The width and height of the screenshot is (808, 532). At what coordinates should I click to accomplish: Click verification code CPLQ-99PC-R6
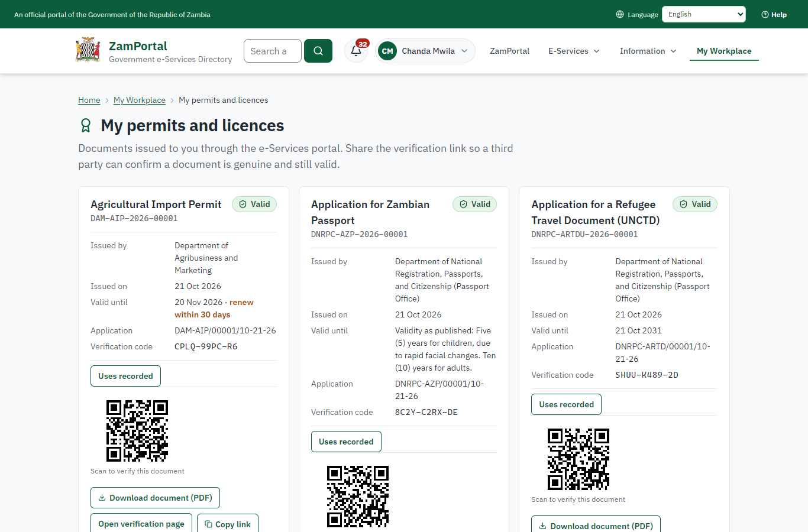click(206, 346)
